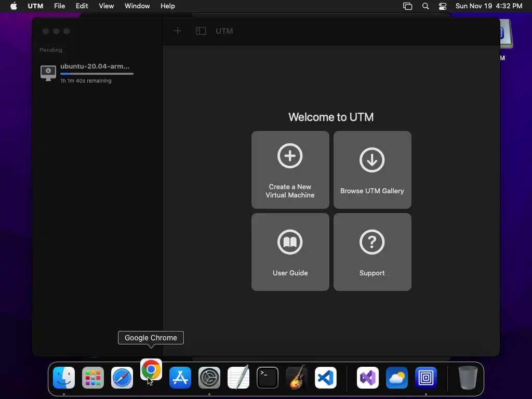Open Control Center icon
The image size is (532, 399).
443,6
